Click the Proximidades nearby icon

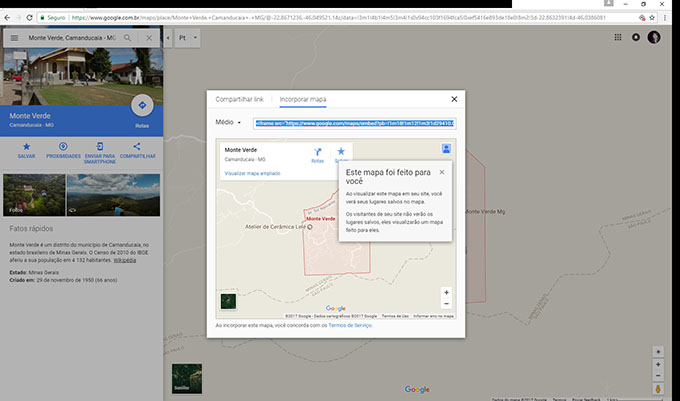pos(63,147)
